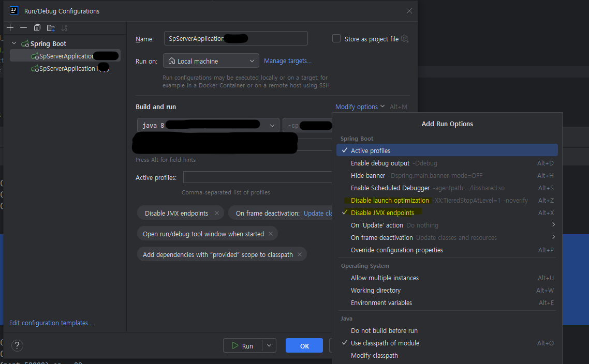This screenshot has height=364, width=589.
Task: Click the IntelliJ logo in title bar
Action: [x=14, y=10]
